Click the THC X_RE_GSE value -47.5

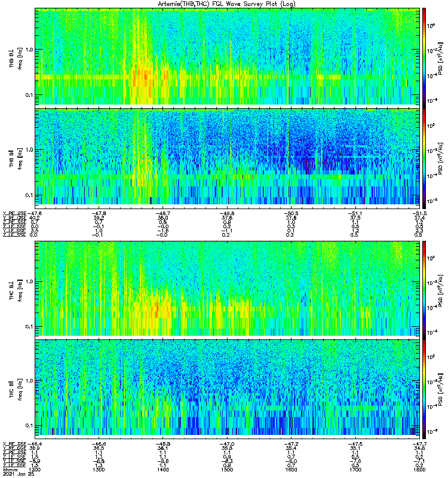pos(355,444)
